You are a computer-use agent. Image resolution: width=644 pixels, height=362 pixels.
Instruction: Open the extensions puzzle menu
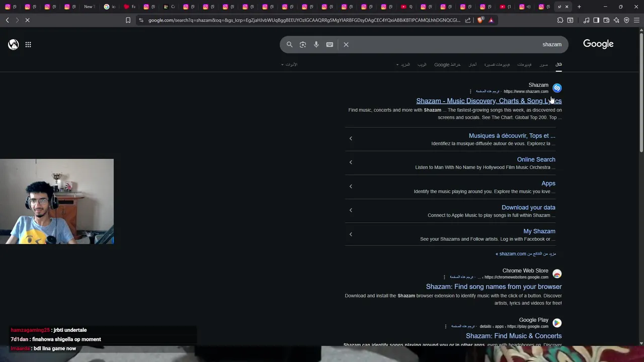coord(560,20)
